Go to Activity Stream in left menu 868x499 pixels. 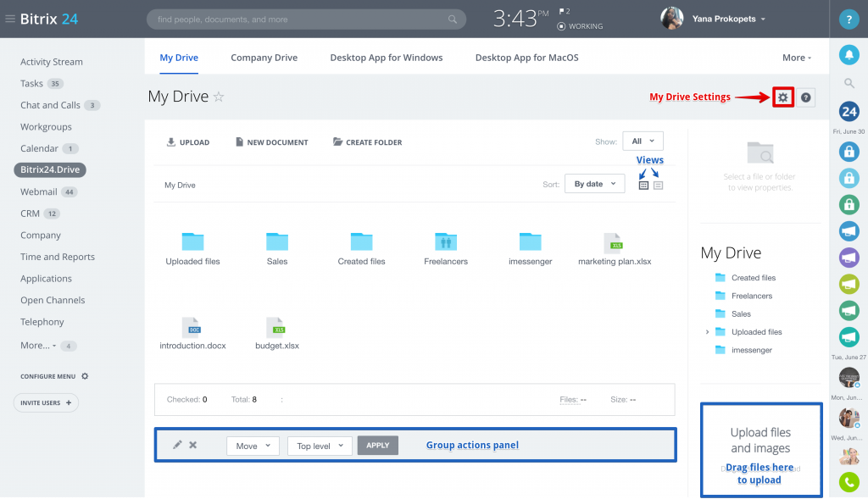click(52, 62)
